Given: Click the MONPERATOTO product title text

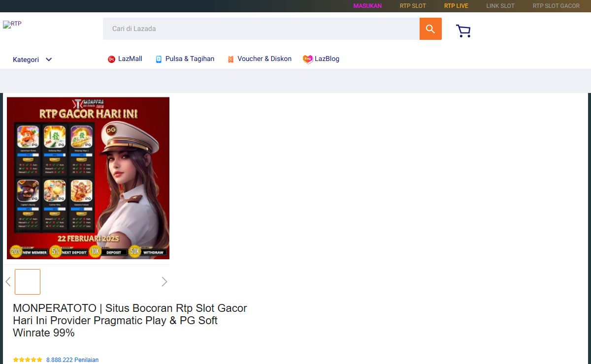Looking at the screenshot, I should 130,320.
